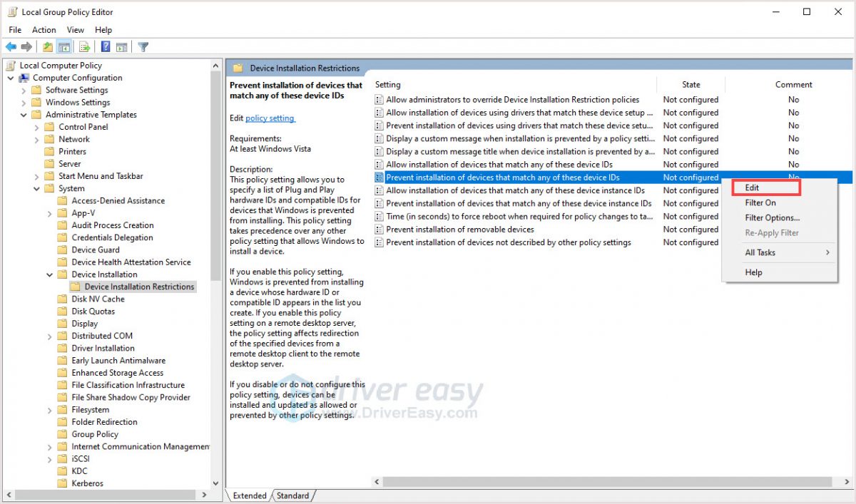The height and width of the screenshot is (504, 856).
Task: Click the Filter funnel icon
Action: pyautogui.click(x=143, y=46)
